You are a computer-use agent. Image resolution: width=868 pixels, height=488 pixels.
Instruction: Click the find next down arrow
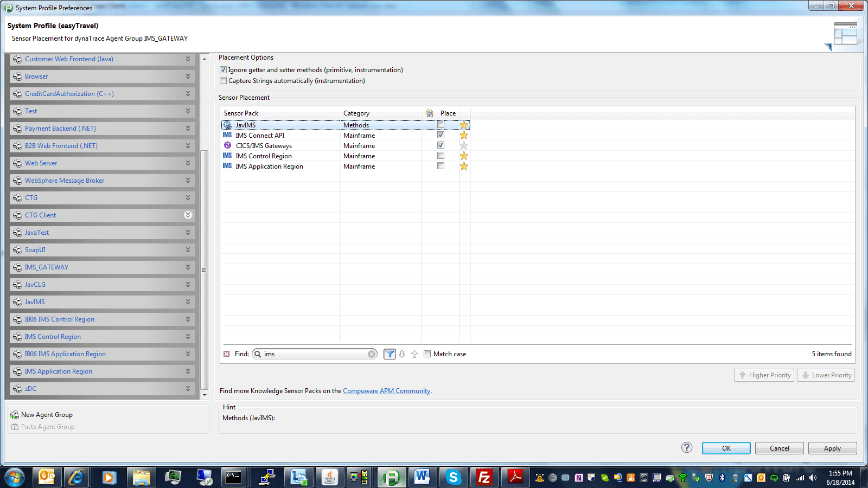coord(402,354)
